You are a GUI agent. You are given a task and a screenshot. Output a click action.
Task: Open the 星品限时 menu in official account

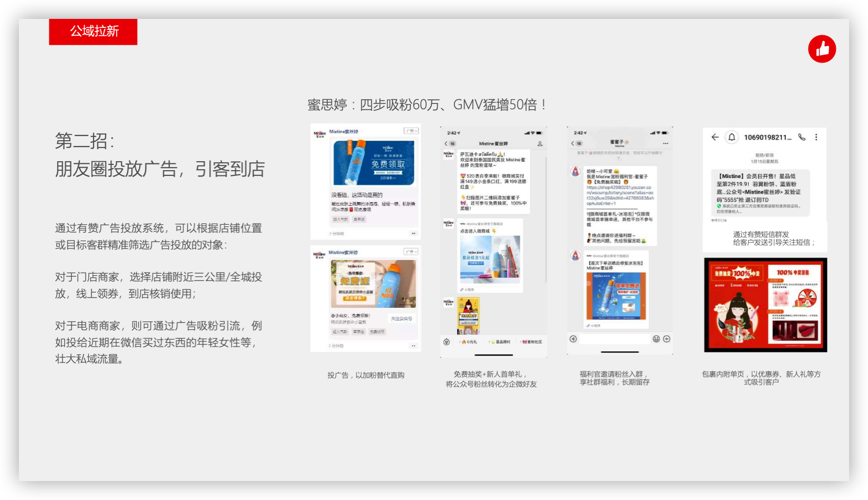[x=501, y=342]
